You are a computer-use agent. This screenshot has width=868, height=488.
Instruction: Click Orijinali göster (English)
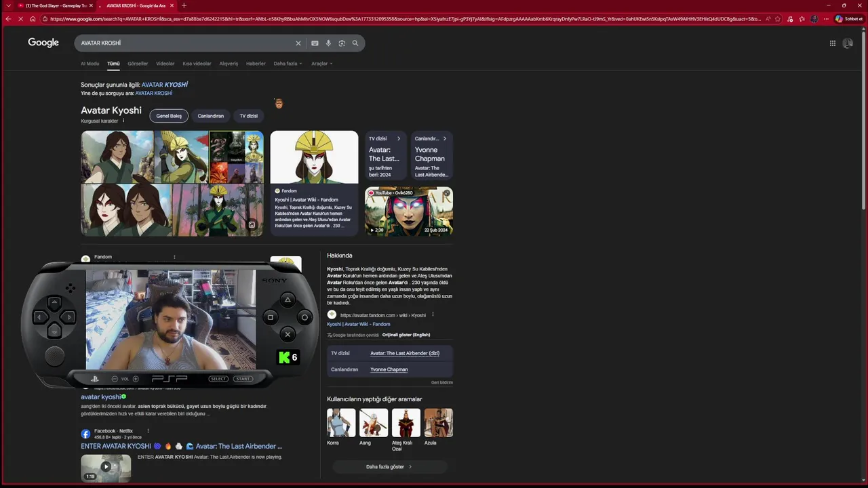[406, 335]
